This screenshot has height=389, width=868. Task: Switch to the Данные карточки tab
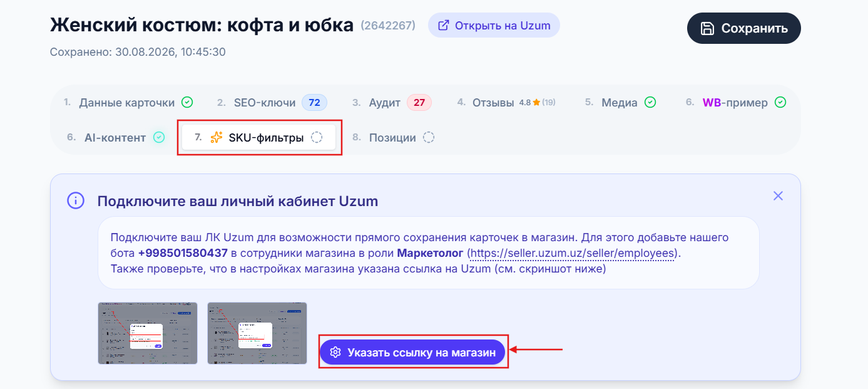[128, 103]
